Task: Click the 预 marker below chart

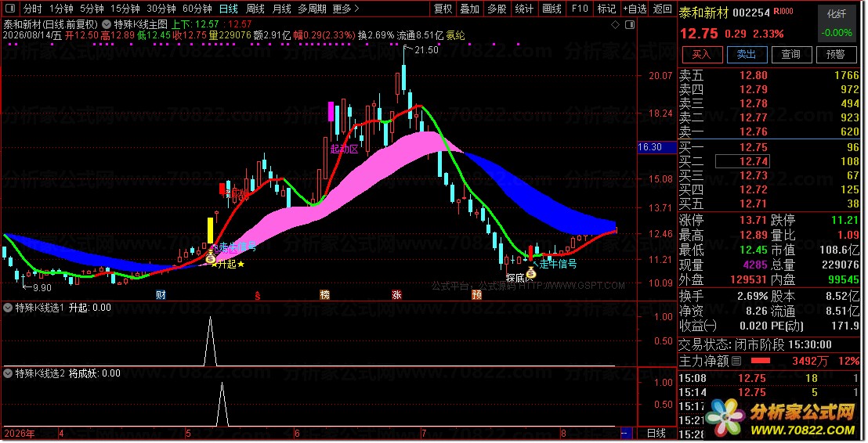Action: click(476, 295)
